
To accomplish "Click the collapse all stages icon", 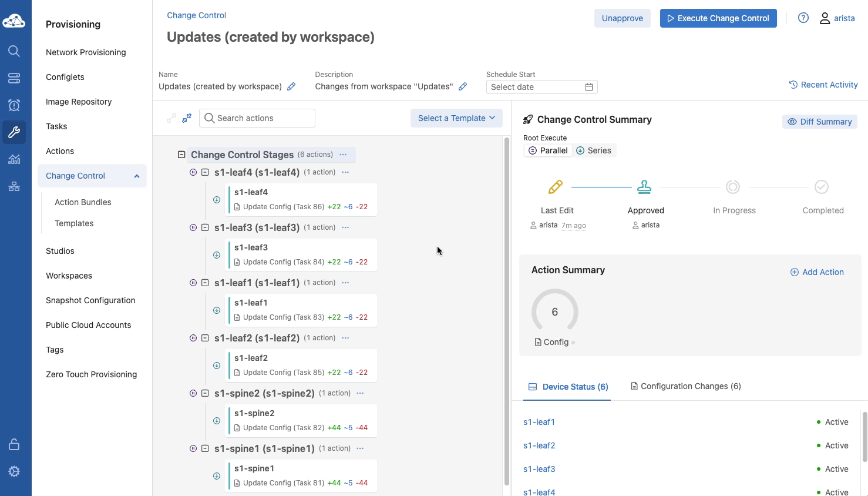I will pos(187,118).
